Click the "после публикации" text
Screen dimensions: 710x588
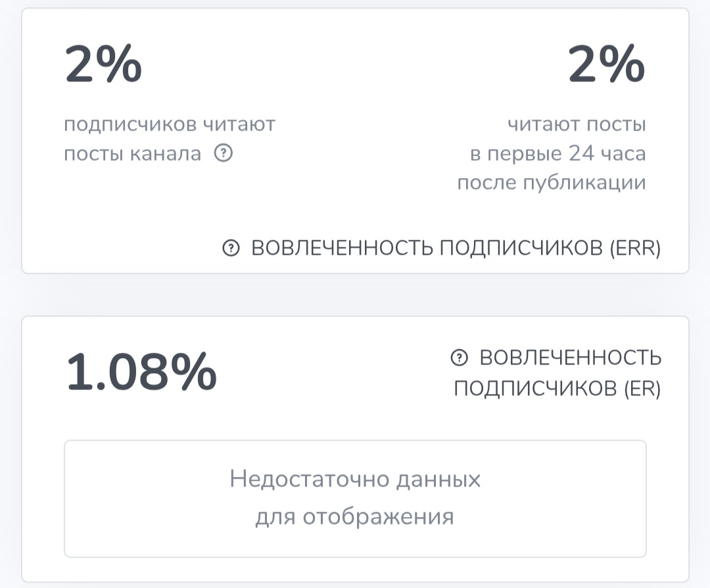(551, 183)
